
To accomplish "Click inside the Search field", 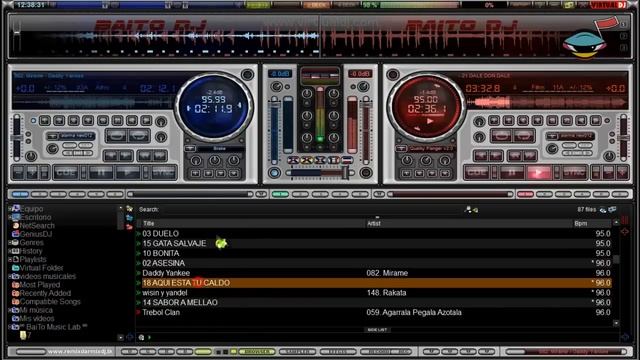I will pos(310,209).
